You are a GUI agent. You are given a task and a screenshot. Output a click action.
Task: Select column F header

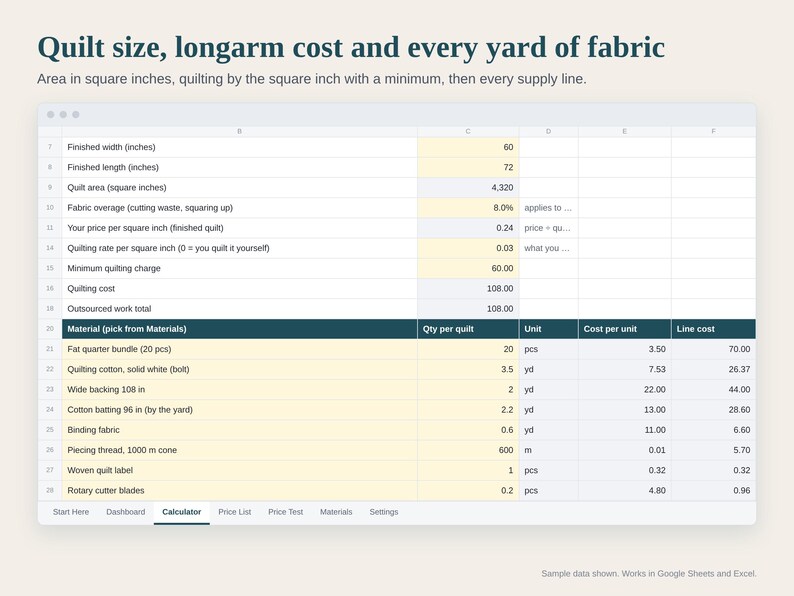713,132
